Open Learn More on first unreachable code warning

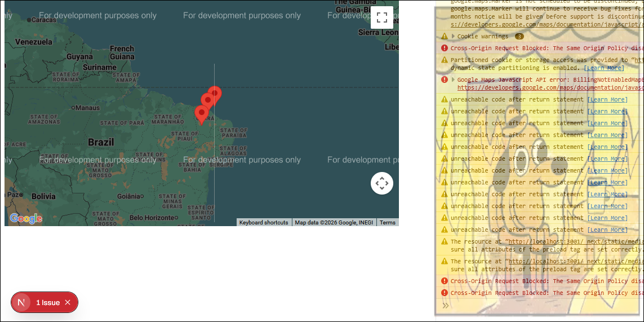pos(607,99)
